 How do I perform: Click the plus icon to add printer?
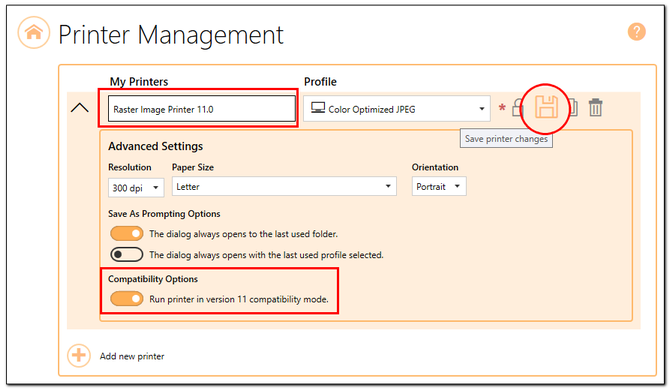pyautogui.click(x=79, y=356)
